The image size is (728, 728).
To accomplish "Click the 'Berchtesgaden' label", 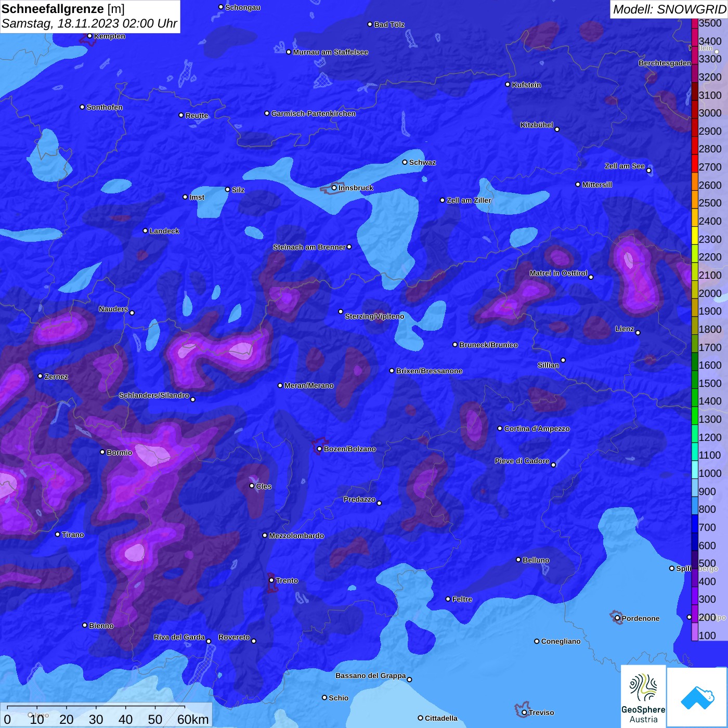I will (x=665, y=63).
